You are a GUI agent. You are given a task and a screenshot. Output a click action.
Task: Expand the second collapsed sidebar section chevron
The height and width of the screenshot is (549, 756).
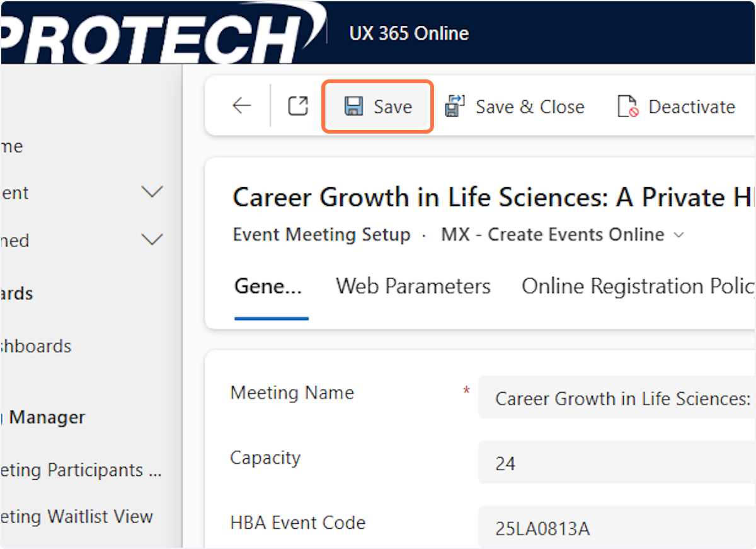coord(152,240)
